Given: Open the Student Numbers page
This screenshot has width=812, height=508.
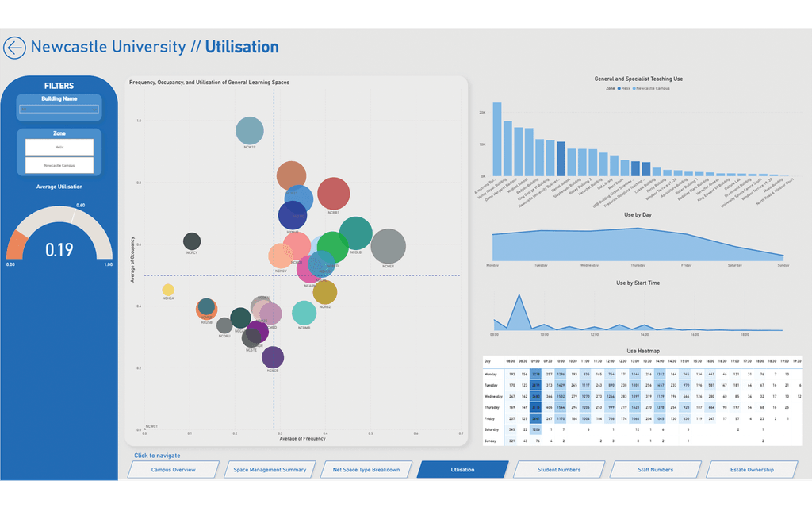Looking at the screenshot, I should tap(559, 470).
